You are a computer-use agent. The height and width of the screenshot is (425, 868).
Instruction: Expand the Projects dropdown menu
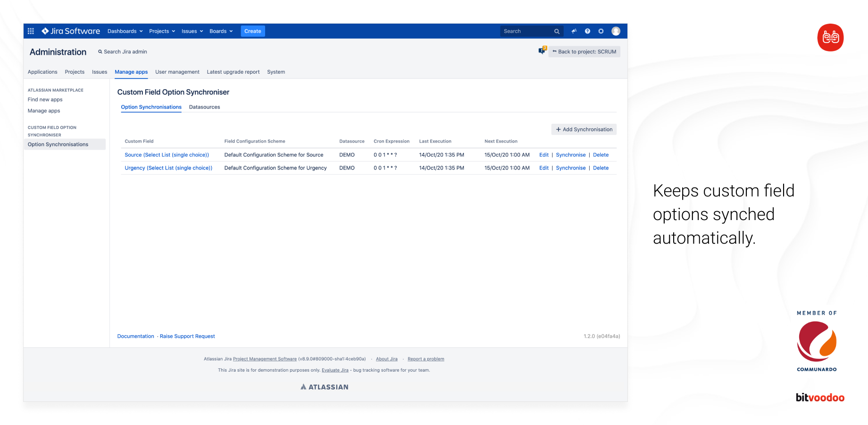162,31
